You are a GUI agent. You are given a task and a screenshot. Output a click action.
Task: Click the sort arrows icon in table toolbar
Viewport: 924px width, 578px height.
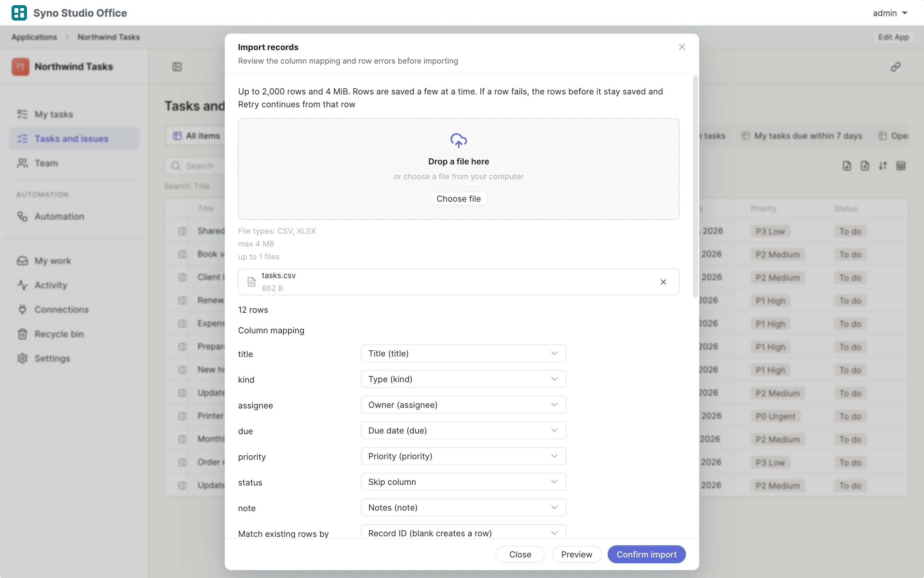tap(883, 166)
